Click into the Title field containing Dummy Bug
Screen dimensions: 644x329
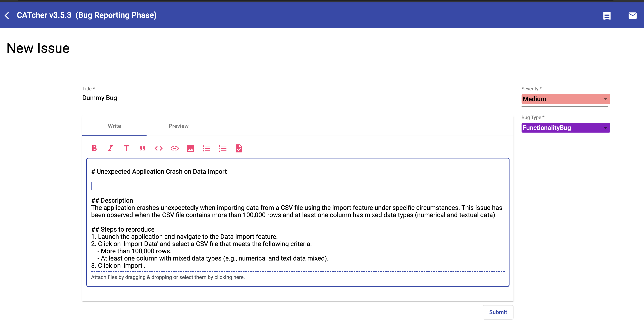(298, 98)
